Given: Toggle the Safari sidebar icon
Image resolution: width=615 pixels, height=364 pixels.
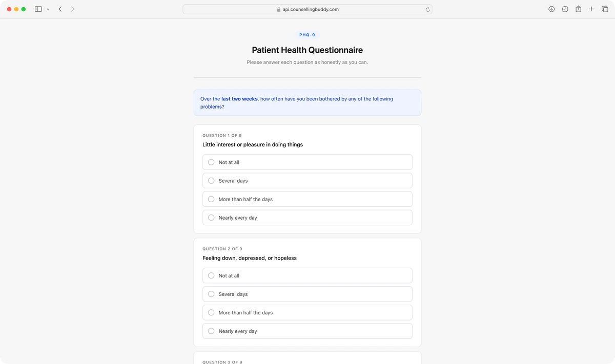Looking at the screenshot, I should pos(37,9).
